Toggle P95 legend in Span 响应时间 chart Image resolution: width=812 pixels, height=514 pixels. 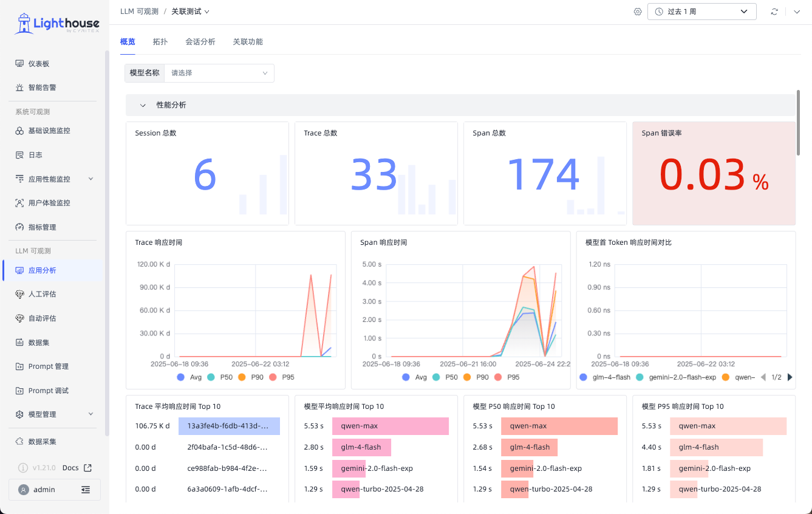point(507,377)
